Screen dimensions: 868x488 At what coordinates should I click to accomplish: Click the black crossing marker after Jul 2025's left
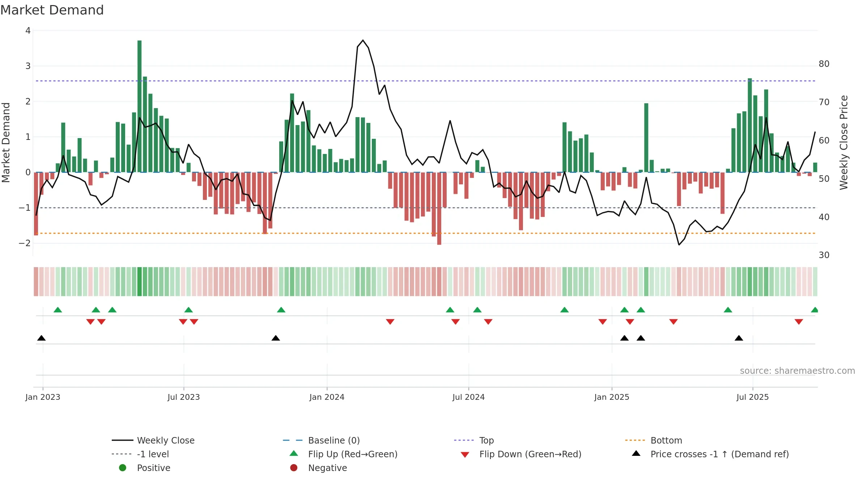pos(739,338)
